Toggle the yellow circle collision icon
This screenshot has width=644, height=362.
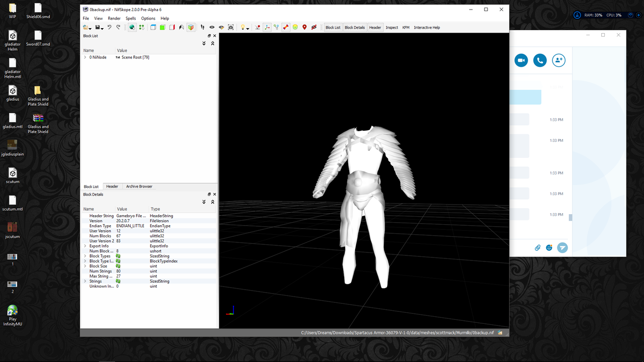(295, 27)
